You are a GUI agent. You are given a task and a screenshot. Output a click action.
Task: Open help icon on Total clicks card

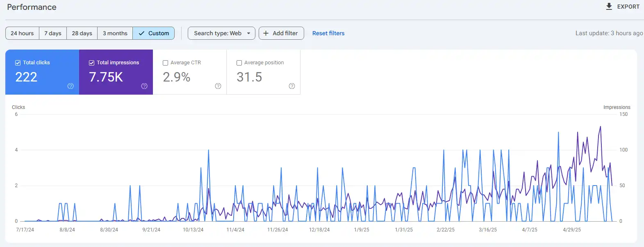[x=71, y=86]
